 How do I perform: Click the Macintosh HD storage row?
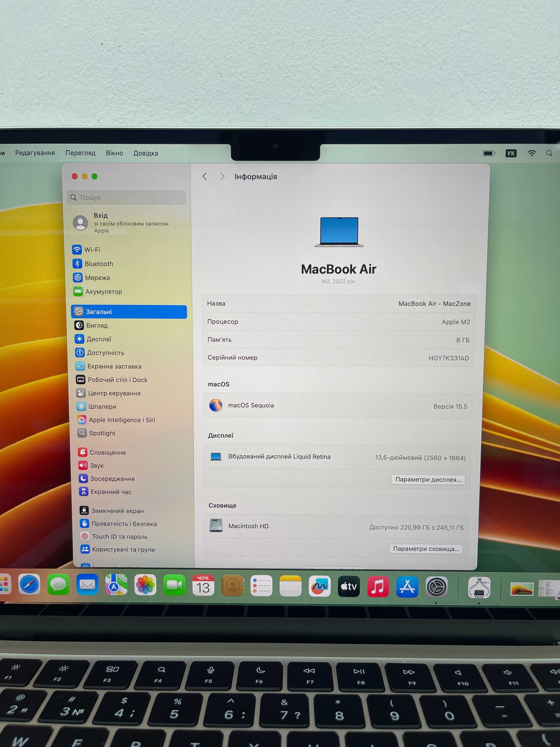(336, 527)
